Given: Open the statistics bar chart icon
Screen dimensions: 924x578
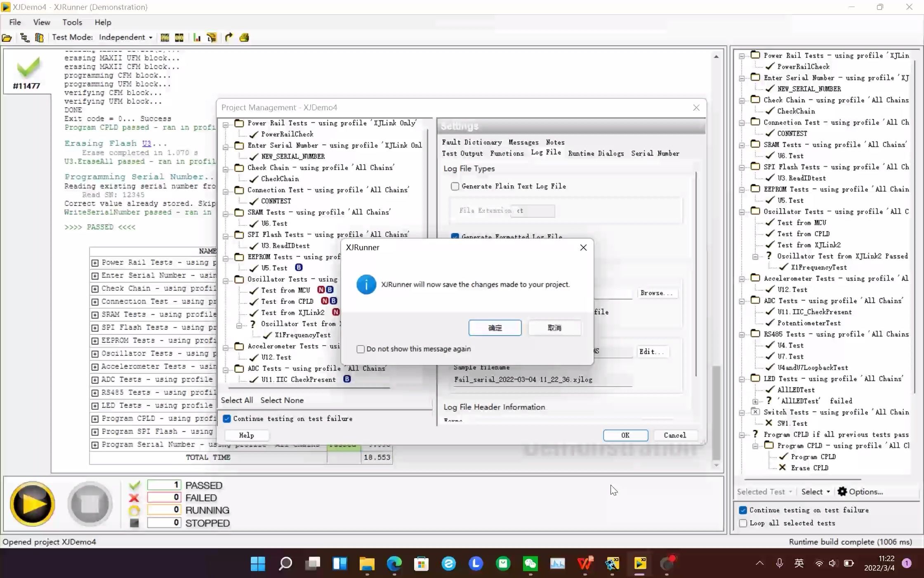Looking at the screenshot, I should point(197,38).
